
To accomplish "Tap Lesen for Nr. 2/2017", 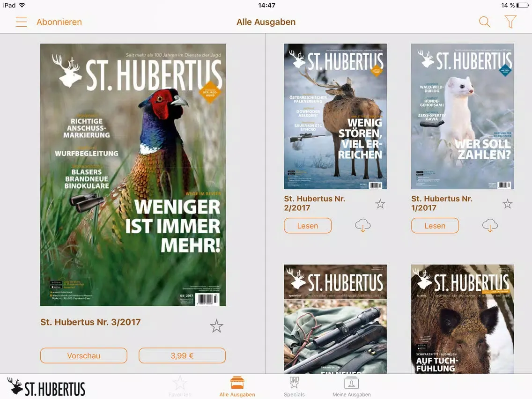I will point(308,226).
